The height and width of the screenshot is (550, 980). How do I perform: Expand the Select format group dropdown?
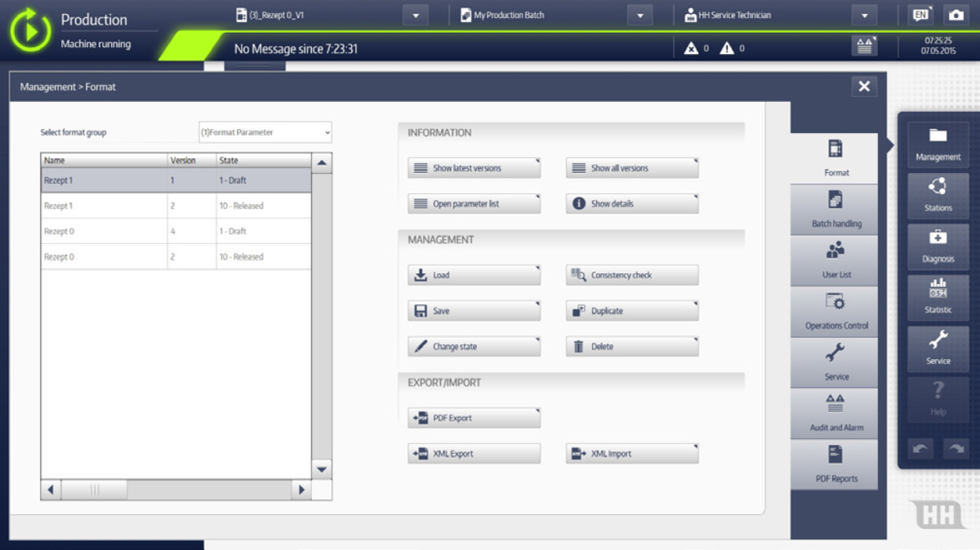(265, 132)
